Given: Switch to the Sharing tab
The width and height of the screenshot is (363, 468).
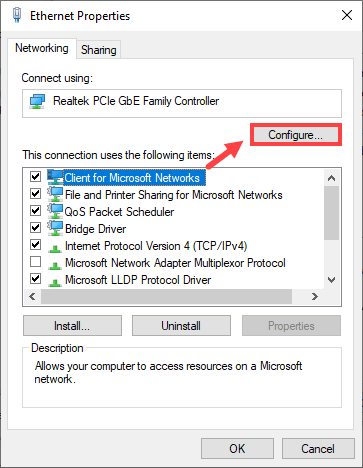Looking at the screenshot, I should 99,50.
